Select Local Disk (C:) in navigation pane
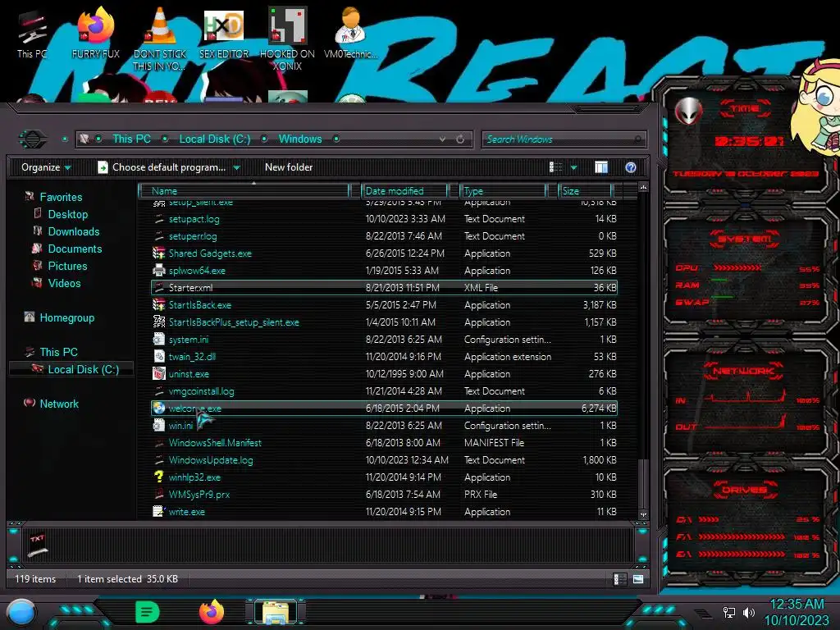 coord(83,370)
